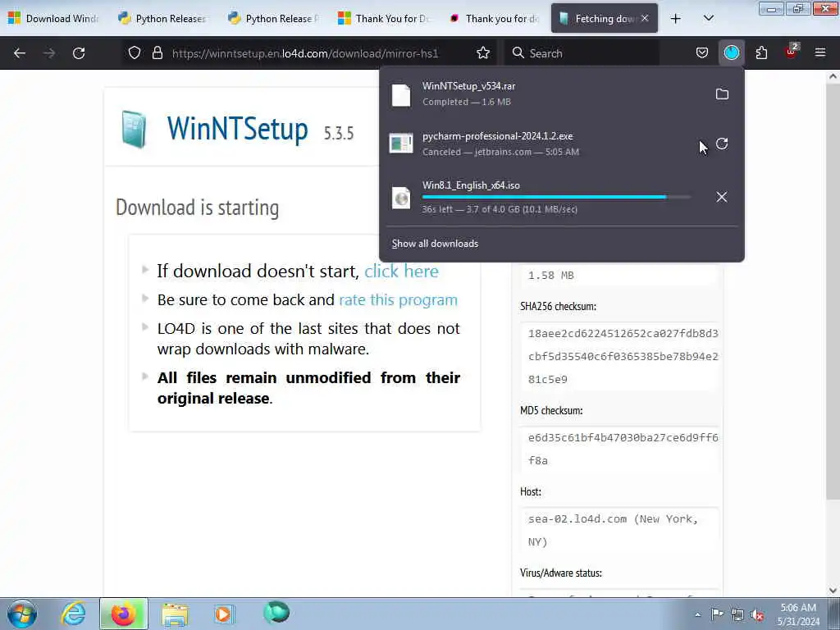
Task: Open the Extensions puzzle icon
Action: (761, 53)
